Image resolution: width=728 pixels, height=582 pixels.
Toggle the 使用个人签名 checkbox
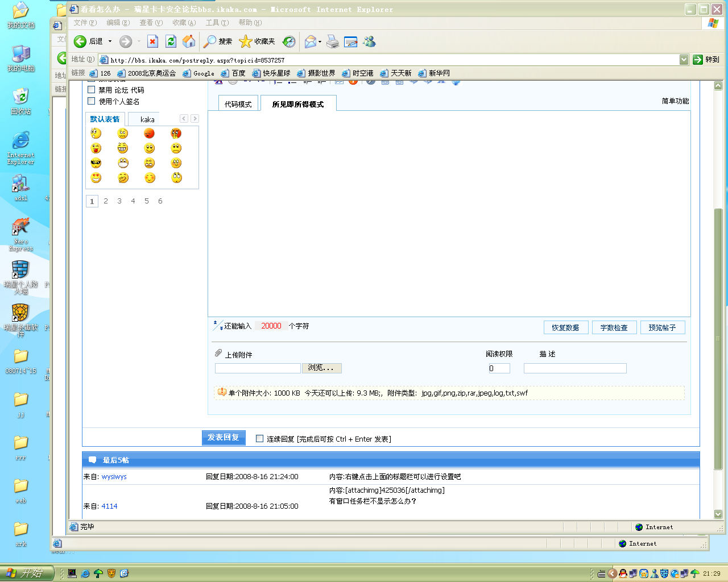[91, 101]
